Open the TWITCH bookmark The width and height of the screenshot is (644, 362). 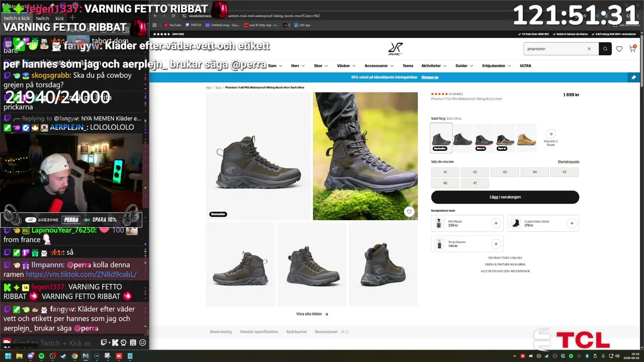[193, 25]
